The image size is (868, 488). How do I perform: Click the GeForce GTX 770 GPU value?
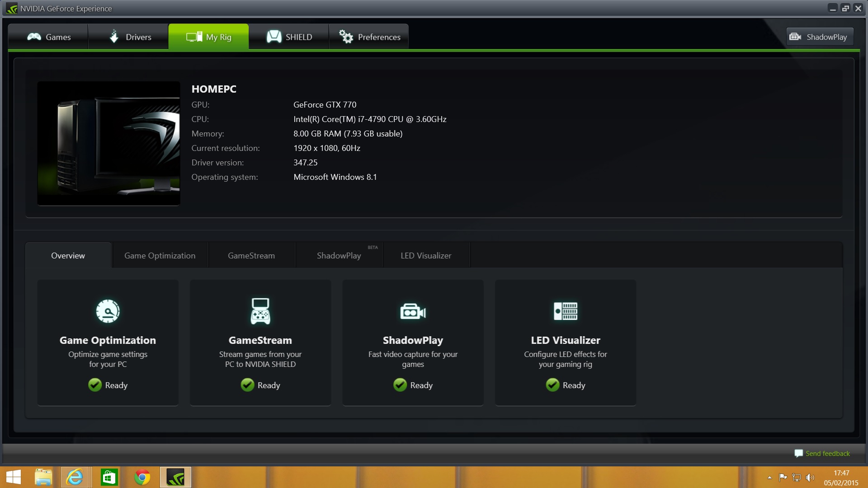pos(325,104)
